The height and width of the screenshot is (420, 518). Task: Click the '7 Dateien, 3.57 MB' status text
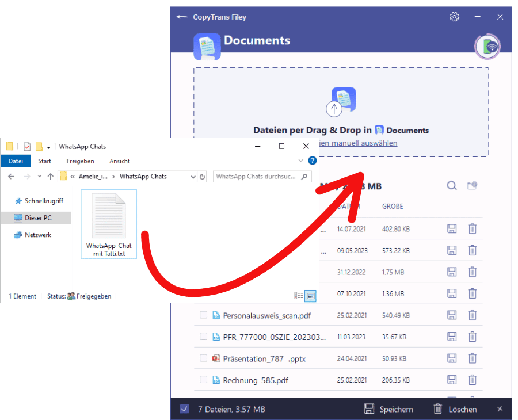click(x=231, y=410)
